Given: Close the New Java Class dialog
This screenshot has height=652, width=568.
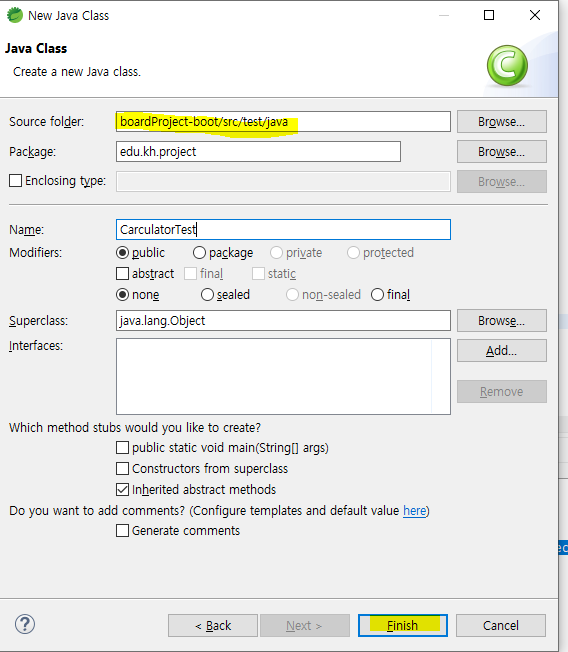Looking at the screenshot, I should click(535, 15).
